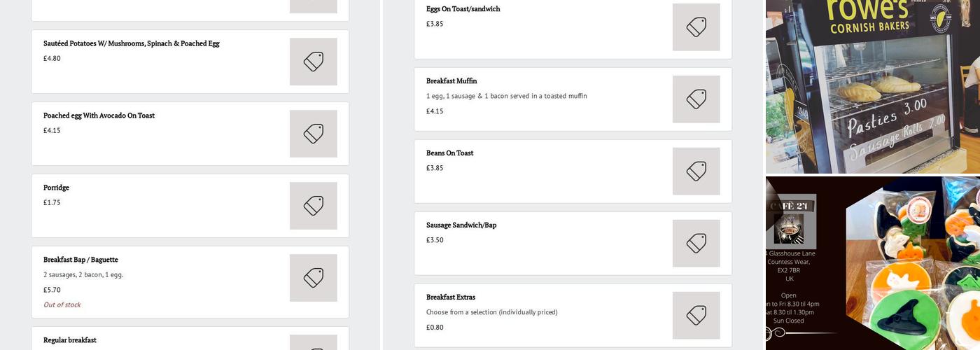
Task: Open the Porridge menu item title
Action: click(x=56, y=188)
